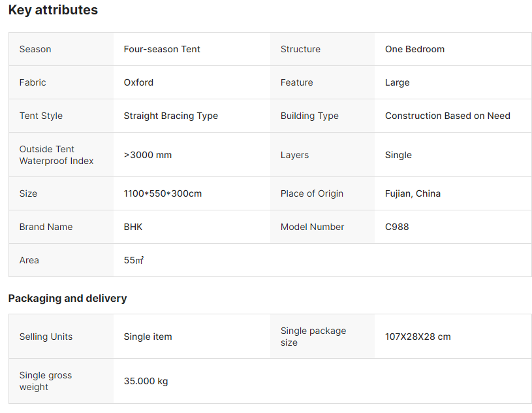Click the Packaging and delivery heading

point(67,299)
